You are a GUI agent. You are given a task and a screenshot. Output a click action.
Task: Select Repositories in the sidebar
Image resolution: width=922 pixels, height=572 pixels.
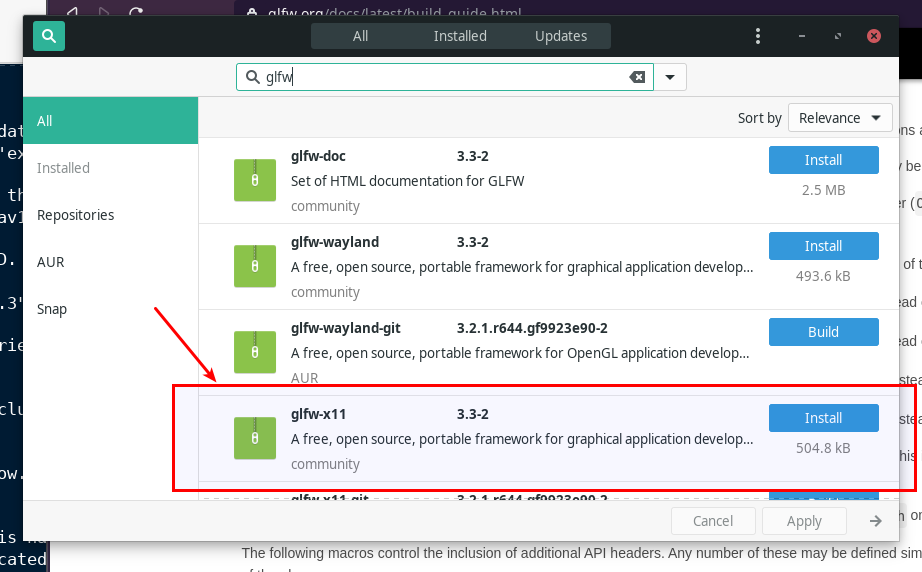pos(111,215)
